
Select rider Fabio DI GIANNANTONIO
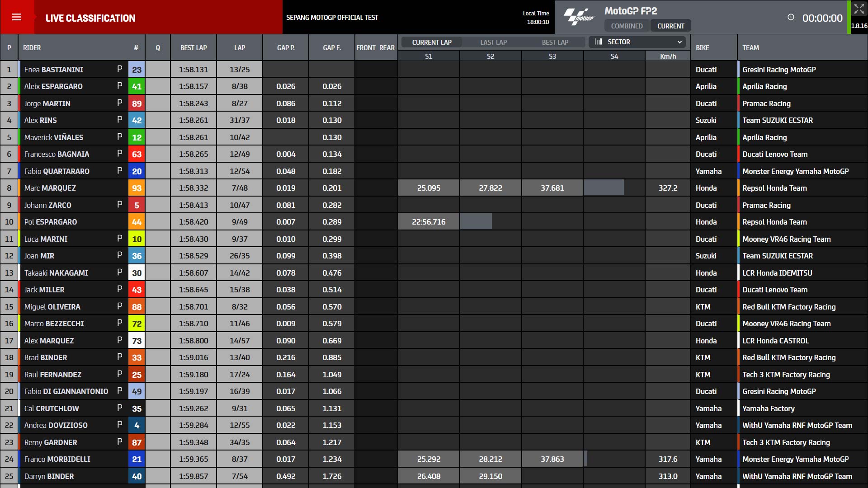coord(66,391)
